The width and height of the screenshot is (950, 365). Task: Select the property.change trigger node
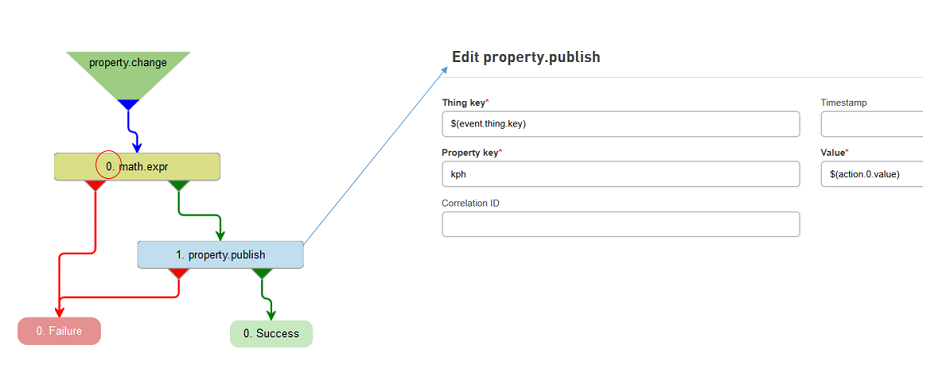[x=128, y=70]
